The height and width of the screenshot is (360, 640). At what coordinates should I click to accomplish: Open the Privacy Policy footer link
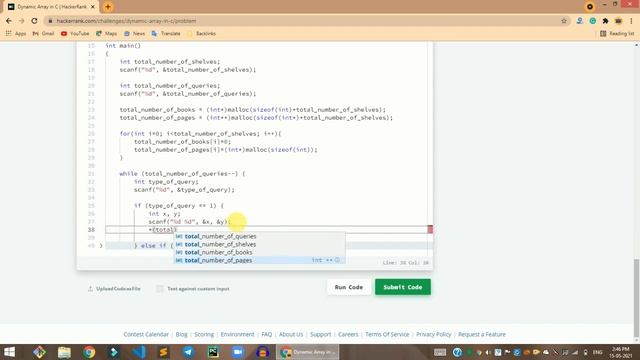433,334
